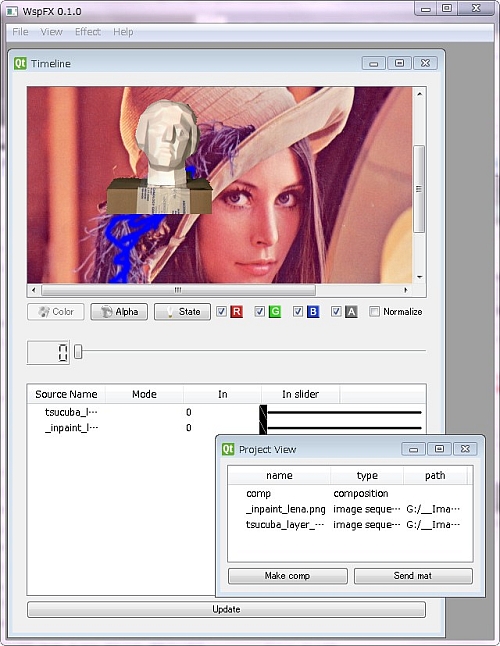500x646 pixels.
Task: Click the blue B channel icon
Action: (x=313, y=312)
